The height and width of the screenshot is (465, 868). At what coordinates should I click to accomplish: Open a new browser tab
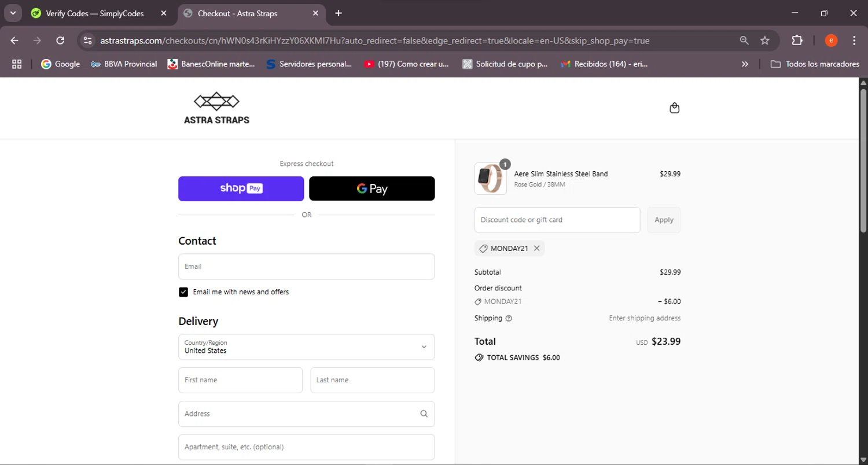tap(339, 13)
